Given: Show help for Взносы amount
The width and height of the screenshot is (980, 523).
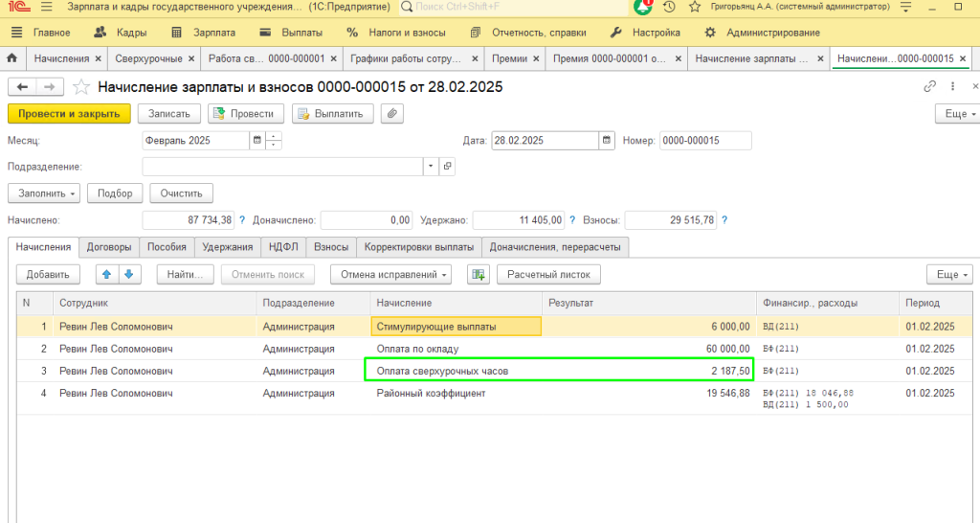Looking at the screenshot, I should tap(724, 220).
